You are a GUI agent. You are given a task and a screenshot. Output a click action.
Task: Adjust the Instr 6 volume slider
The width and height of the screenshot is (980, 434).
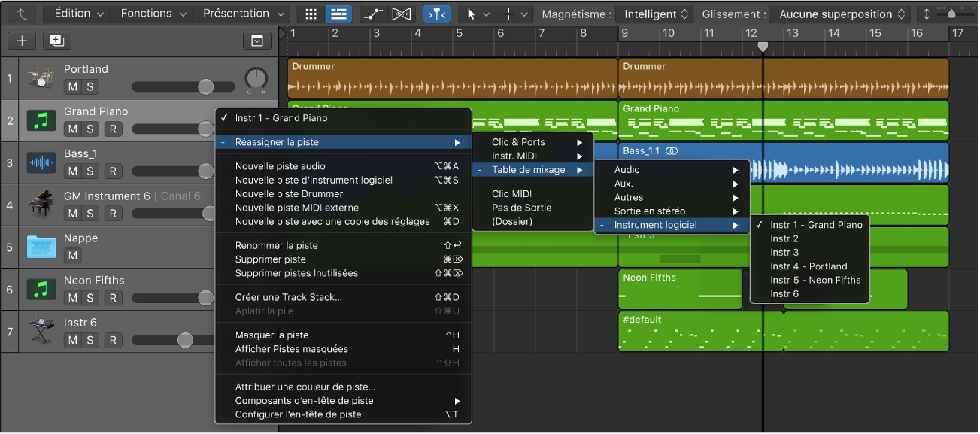click(x=185, y=340)
